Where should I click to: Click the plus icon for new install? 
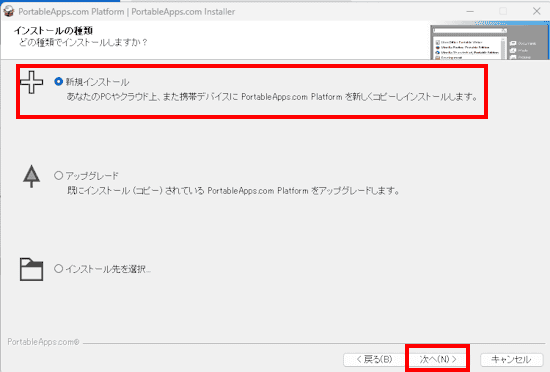point(32,82)
